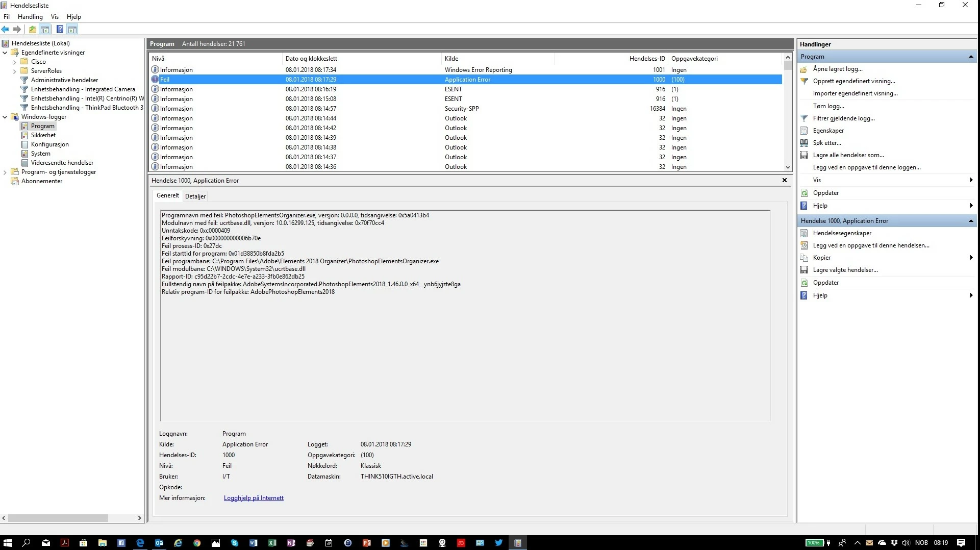Open the Windows Start menu
Screen dimensions: 980x550
8,543
